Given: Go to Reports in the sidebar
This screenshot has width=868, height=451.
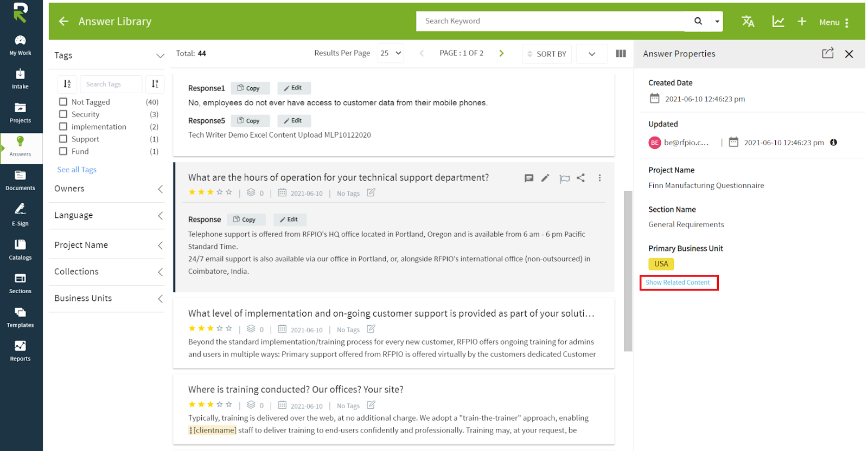Looking at the screenshot, I should pos(21,351).
